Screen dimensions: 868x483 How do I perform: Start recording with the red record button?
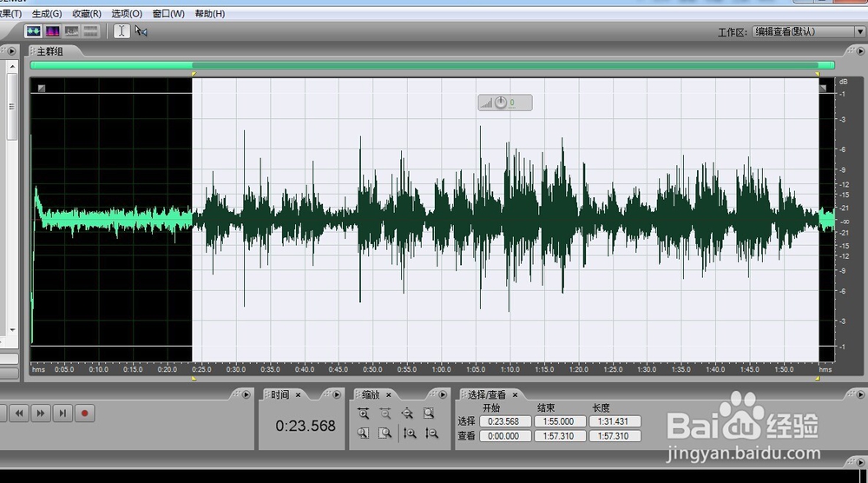pos(85,414)
